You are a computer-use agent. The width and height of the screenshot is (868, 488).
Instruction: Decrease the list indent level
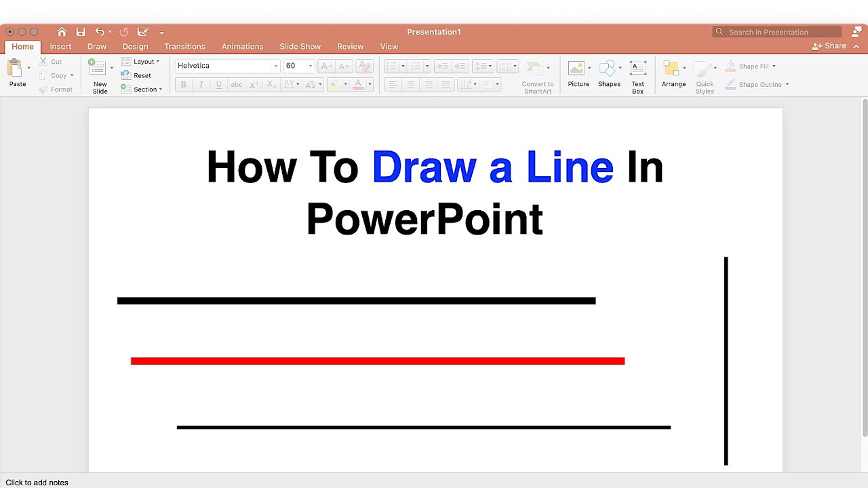click(442, 66)
